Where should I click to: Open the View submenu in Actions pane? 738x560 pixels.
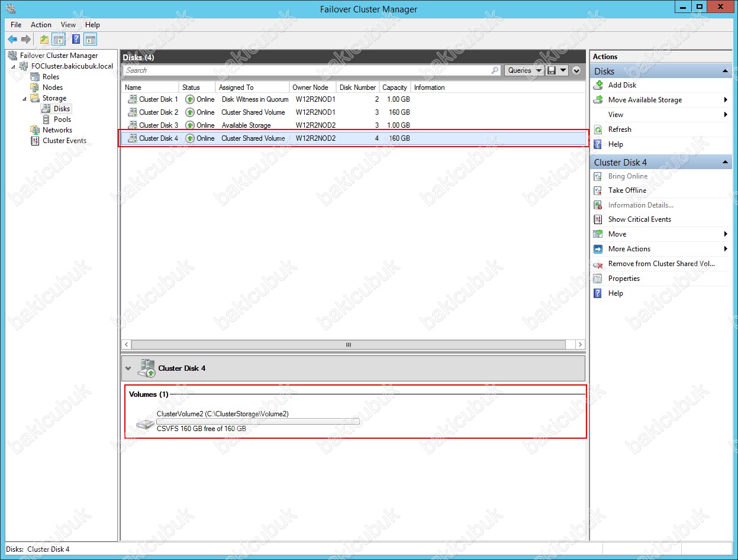(x=661, y=115)
